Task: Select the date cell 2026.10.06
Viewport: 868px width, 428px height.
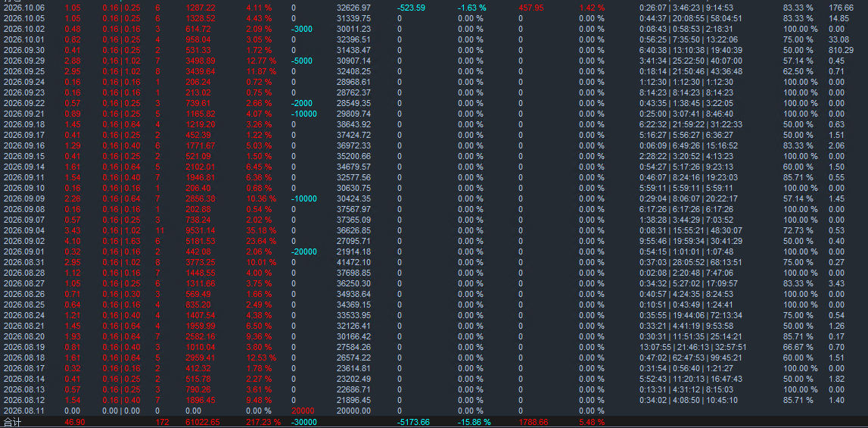Action: click(x=24, y=8)
